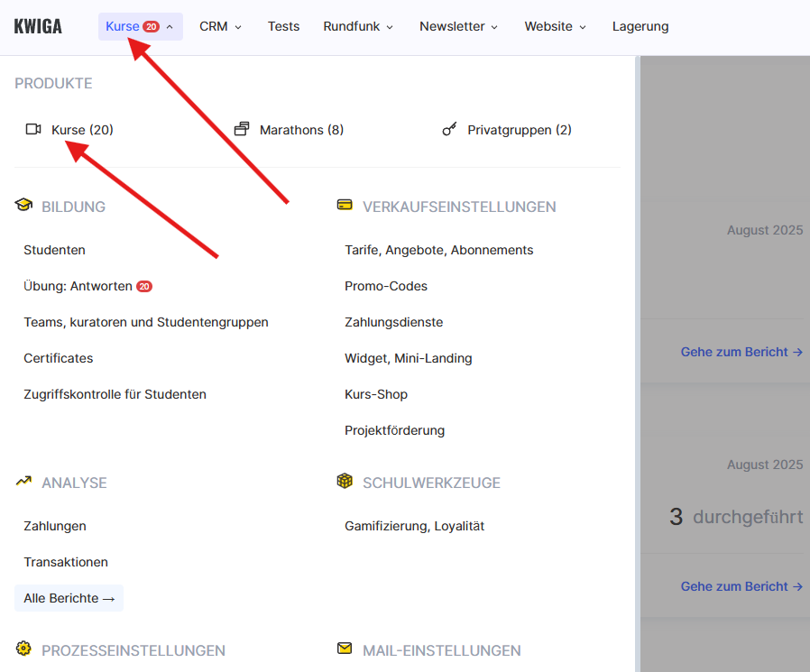Viewport: 810px width, 672px height.
Task: Open the Newsletter dropdown
Action: click(x=458, y=26)
